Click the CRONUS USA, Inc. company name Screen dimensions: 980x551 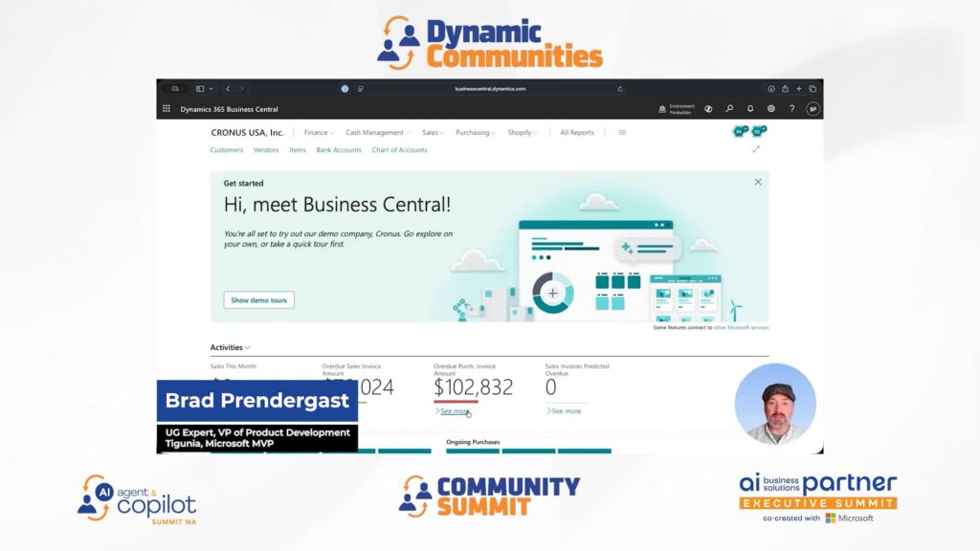point(247,132)
